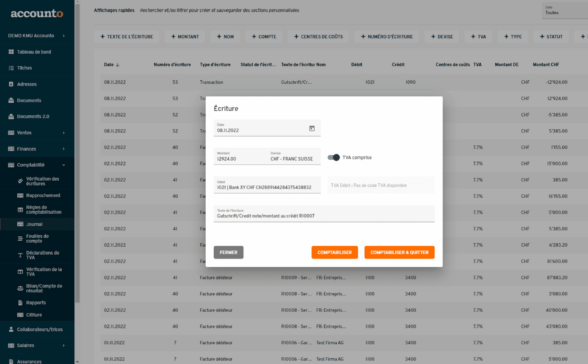Viewport: 588px width, 364px height.
Task: Click amount 87'883.20 table cell
Action: pos(558,278)
